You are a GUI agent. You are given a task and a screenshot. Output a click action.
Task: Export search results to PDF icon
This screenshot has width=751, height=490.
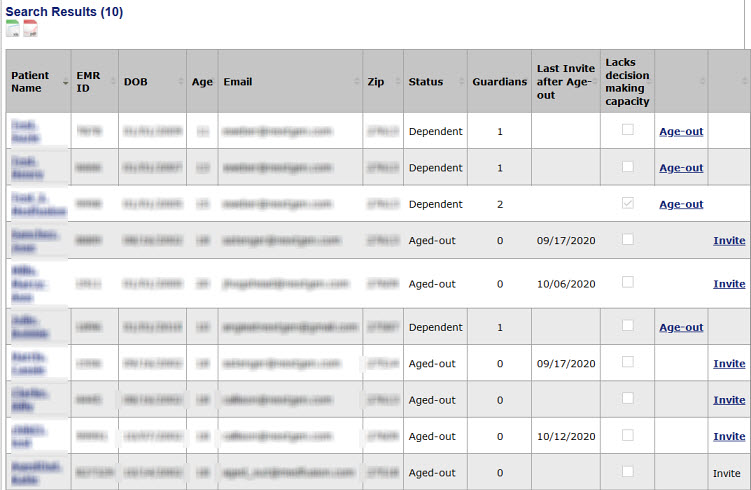[30, 28]
